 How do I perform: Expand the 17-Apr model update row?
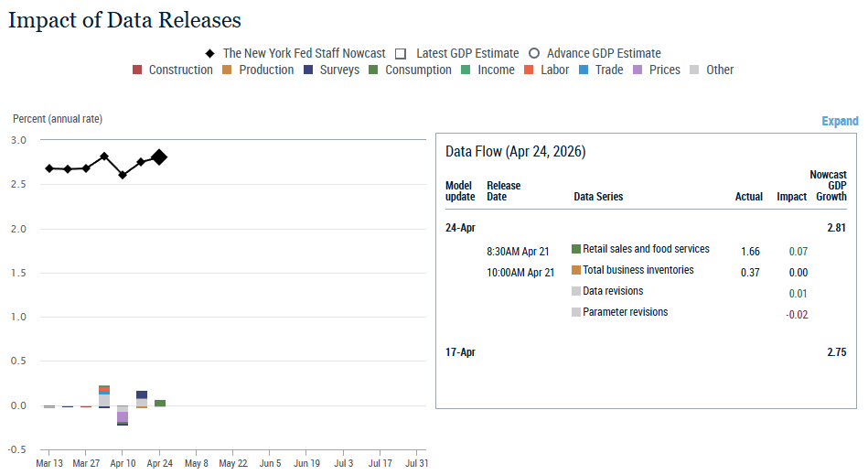tap(460, 352)
